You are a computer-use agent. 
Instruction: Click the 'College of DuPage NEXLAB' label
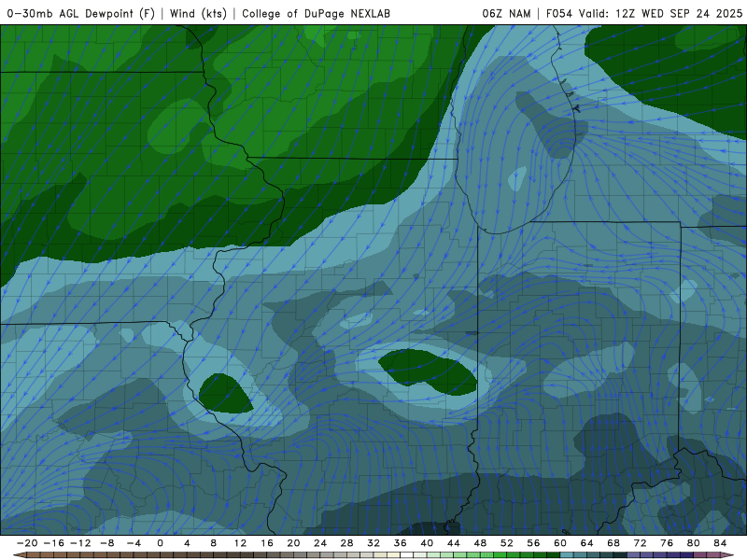click(x=316, y=13)
